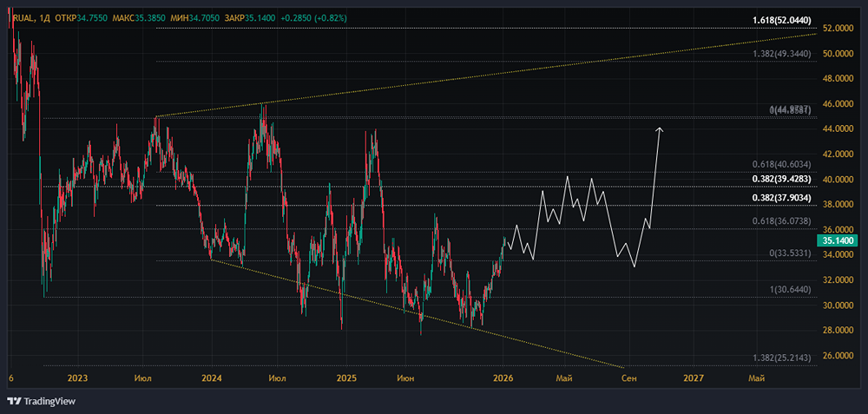Click the 0.618(40.6034) Fibonacci label

point(781,164)
